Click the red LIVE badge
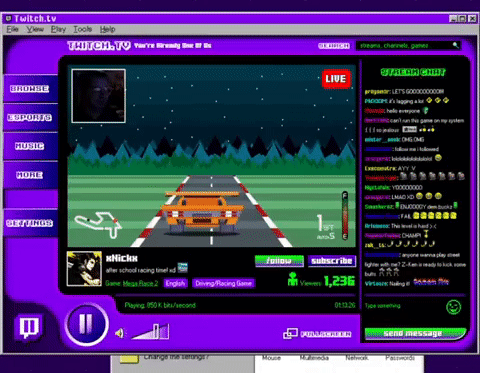The height and width of the screenshot is (373, 480). click(336, 79)
